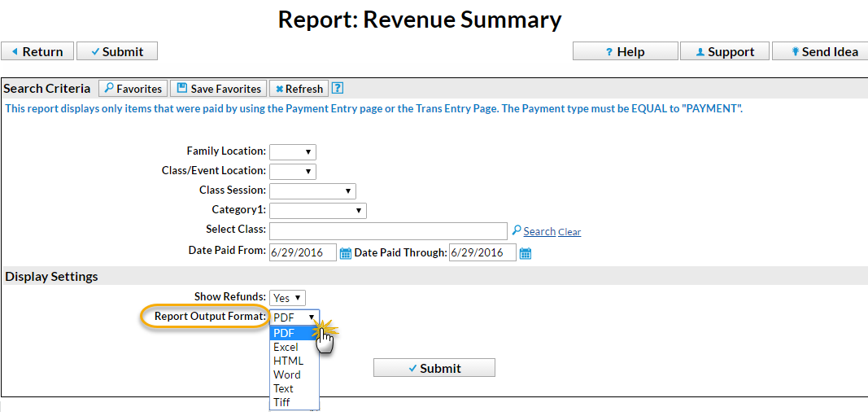Open saved Favorites
This screenshot has height=416, width=868.
[x=133, y=89]
